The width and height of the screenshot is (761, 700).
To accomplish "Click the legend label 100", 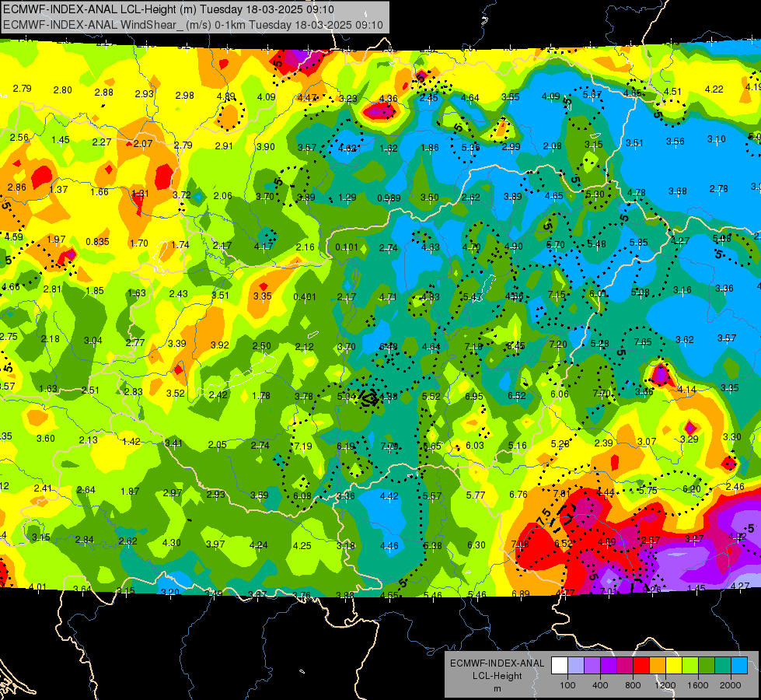I will click(567, 685).
